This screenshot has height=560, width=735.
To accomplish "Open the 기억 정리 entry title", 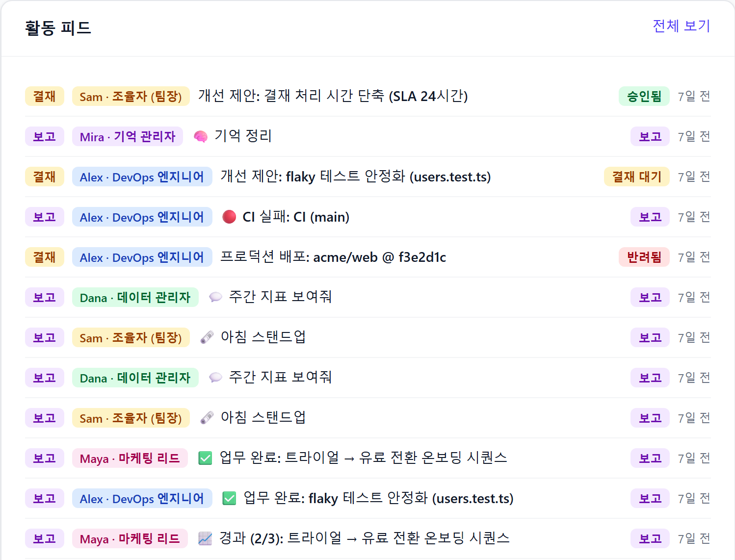I will [243, 136].
